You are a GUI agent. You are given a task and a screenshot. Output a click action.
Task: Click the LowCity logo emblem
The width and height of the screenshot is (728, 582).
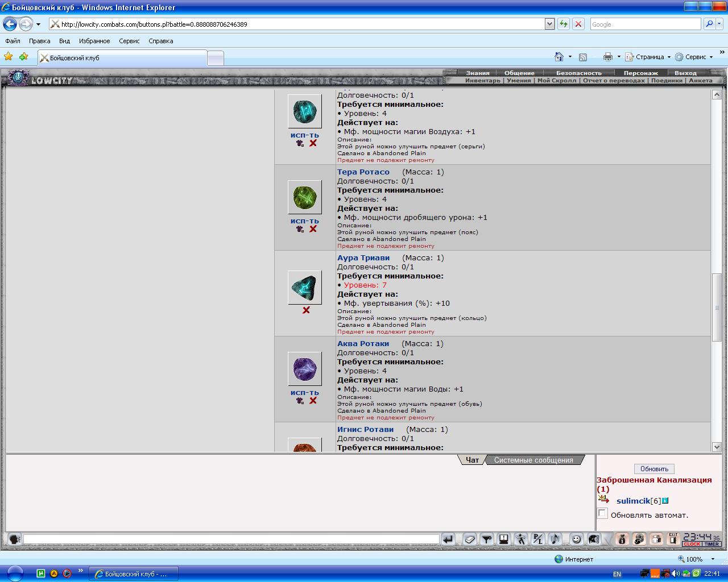click(18, 77)
